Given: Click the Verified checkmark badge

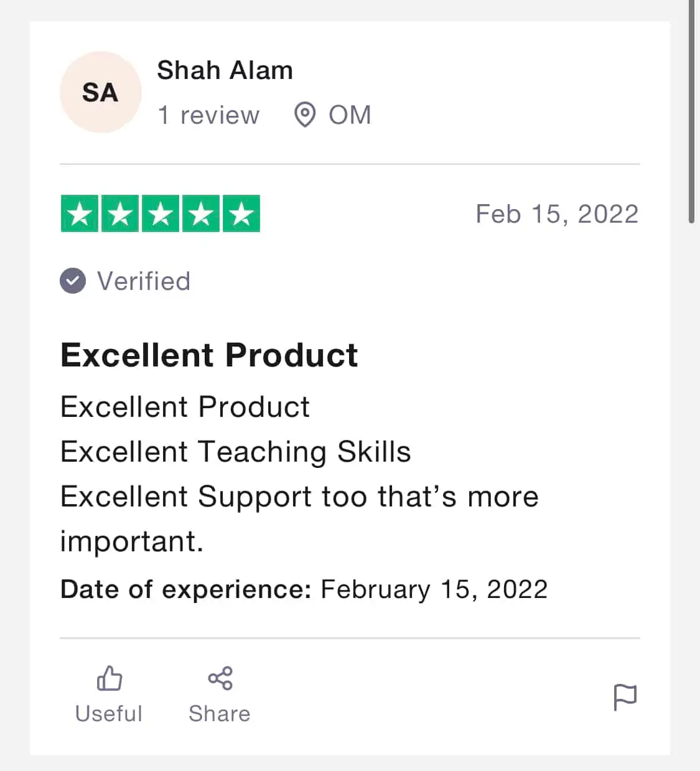Looking at the screenshot, I should (73, 281).
